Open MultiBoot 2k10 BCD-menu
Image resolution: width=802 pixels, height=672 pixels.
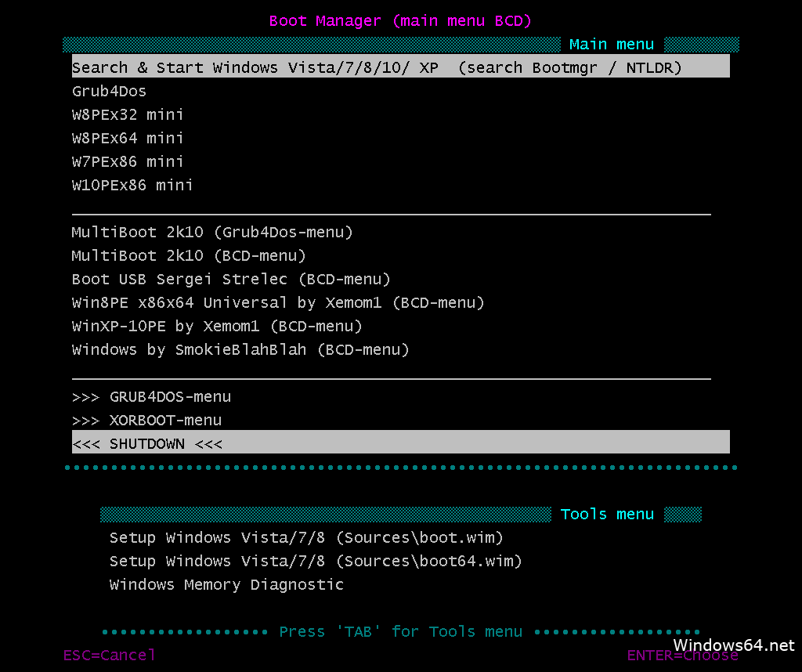188,255
